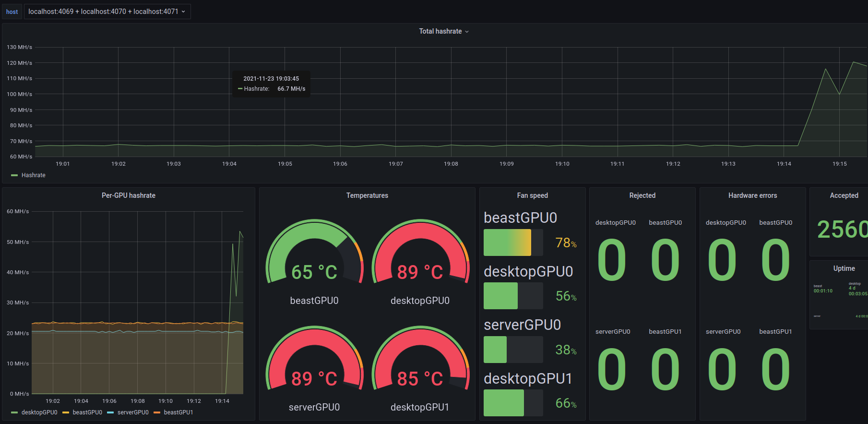Open the Per-GPU hashrate panel title menu
868x424 pixels.
point(128,195)
